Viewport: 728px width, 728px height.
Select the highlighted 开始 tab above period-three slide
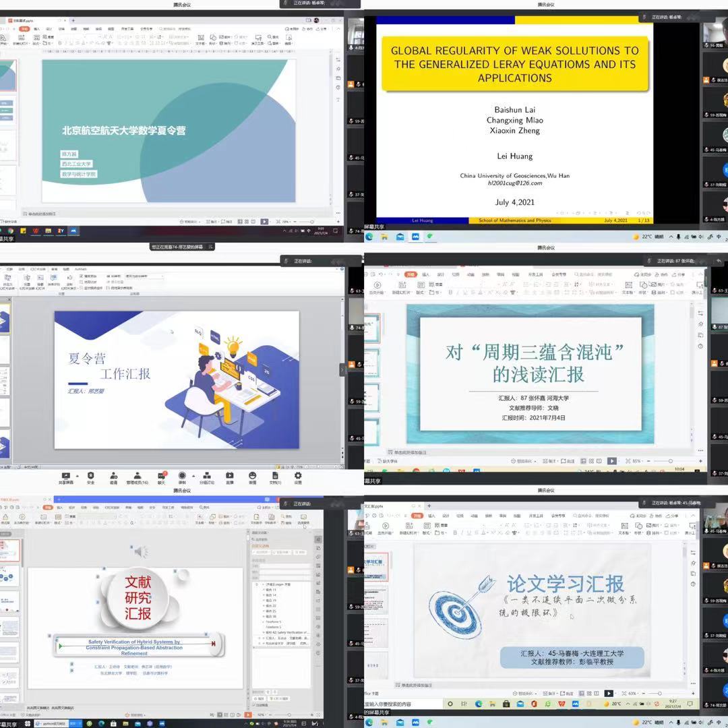[411, 274]
